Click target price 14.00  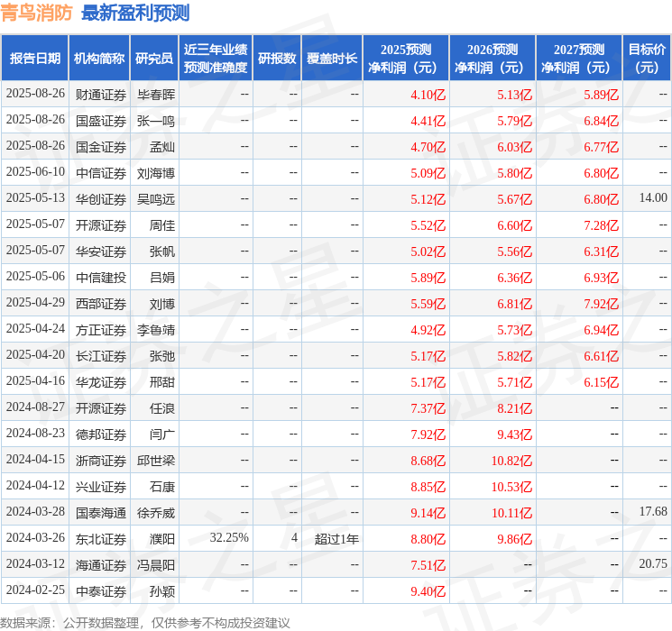(653, 197)
